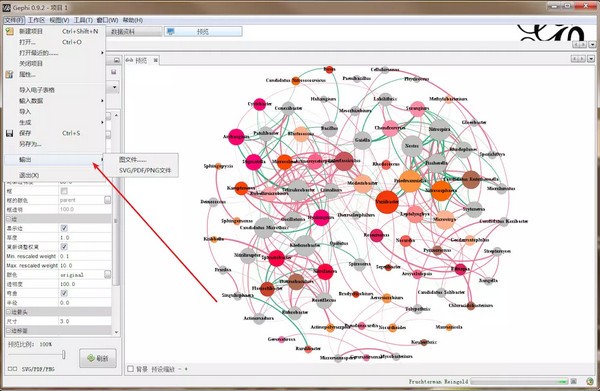
Task: Click the green refresh icon on the 刷新 button
Action: pos(91,358)
